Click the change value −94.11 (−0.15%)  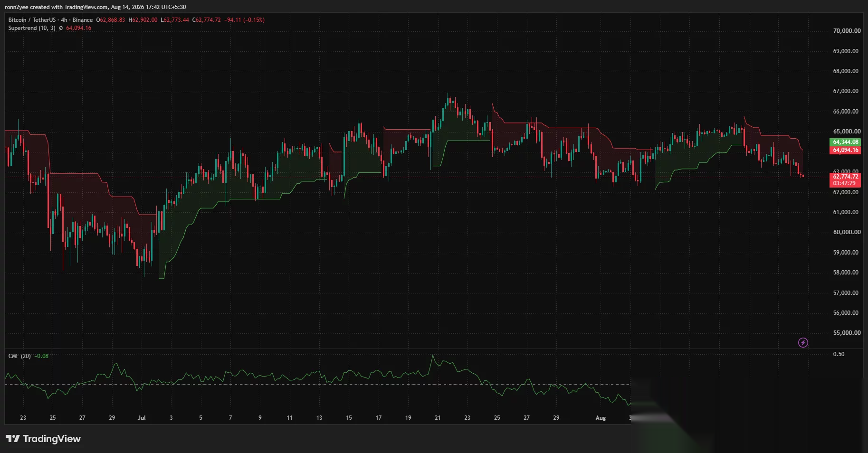click(x=245, y=20)
